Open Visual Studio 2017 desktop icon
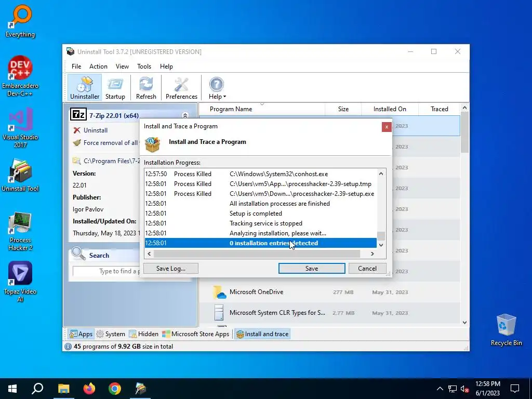Image resolution: width=532 pixels, height=399 pixels. pyautogui.click(x=20, y=128)
